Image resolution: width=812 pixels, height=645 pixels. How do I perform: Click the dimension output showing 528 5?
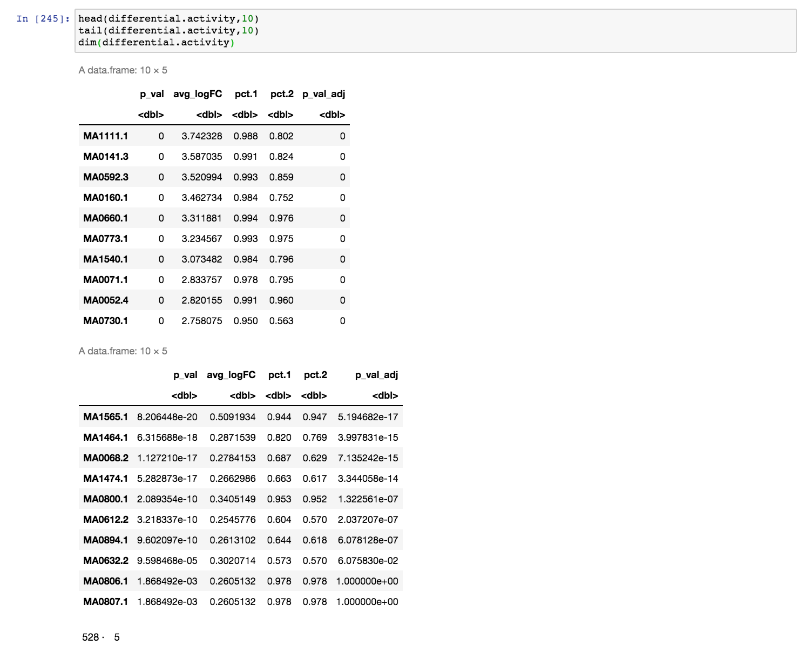pyautogui.click(x=100, y=637)
